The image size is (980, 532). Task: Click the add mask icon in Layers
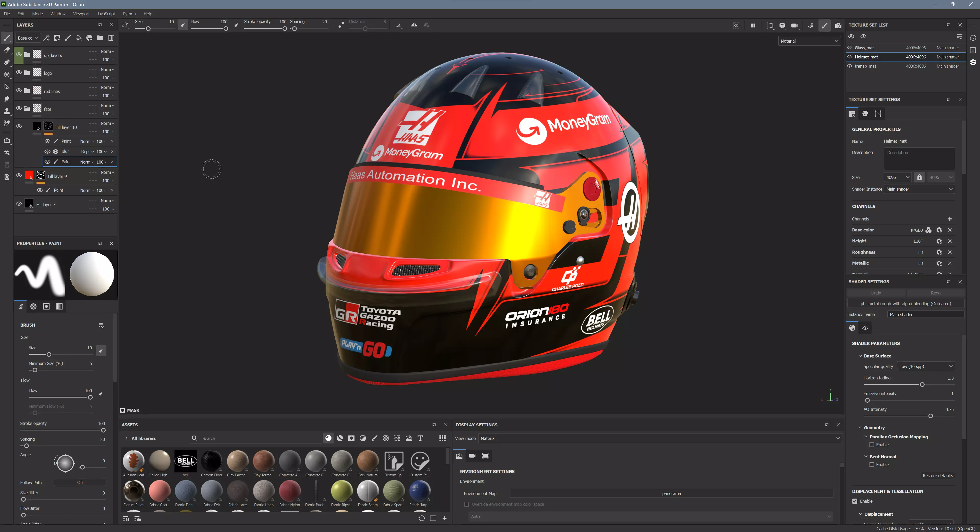57,38
